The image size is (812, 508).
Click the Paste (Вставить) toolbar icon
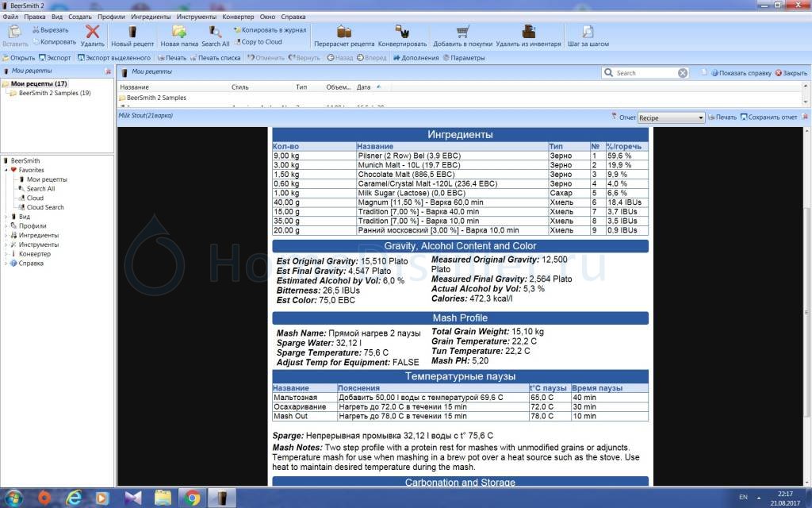pos(15,36)
